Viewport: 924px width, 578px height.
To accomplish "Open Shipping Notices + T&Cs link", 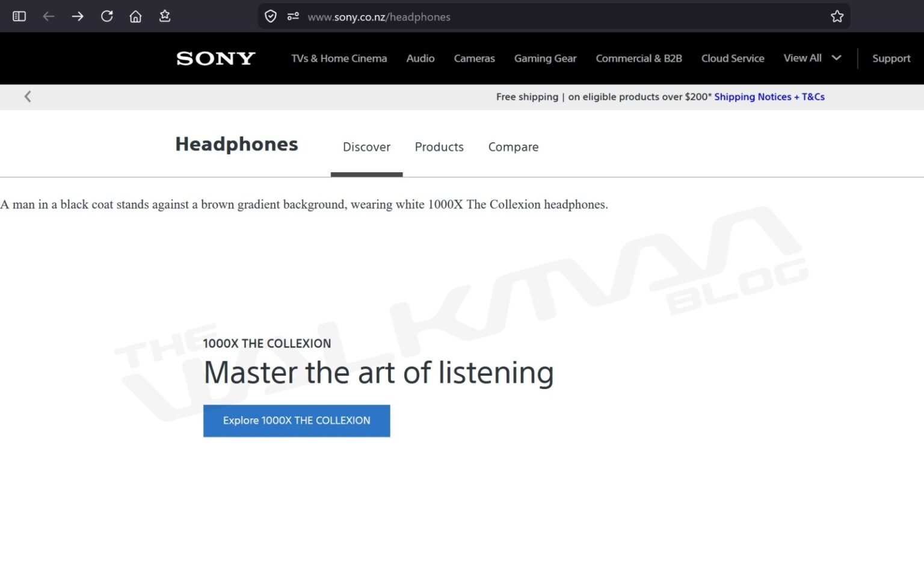I will tap(769, 96).
